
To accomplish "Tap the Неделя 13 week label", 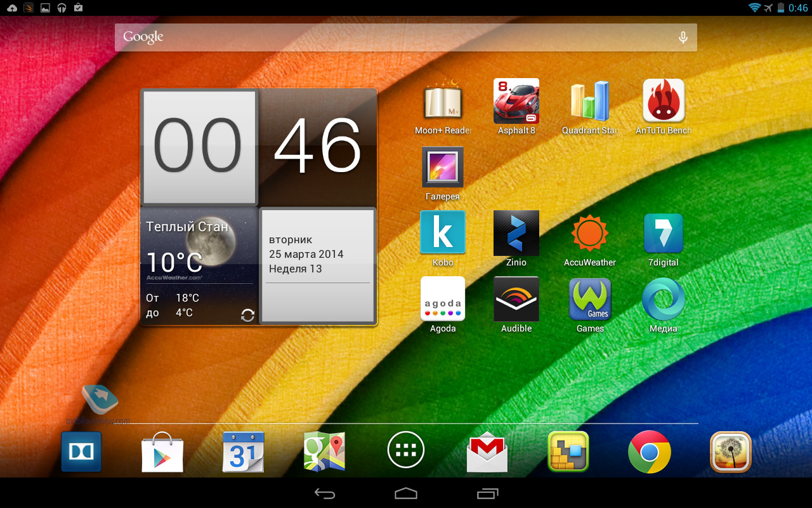I will 296,269.
